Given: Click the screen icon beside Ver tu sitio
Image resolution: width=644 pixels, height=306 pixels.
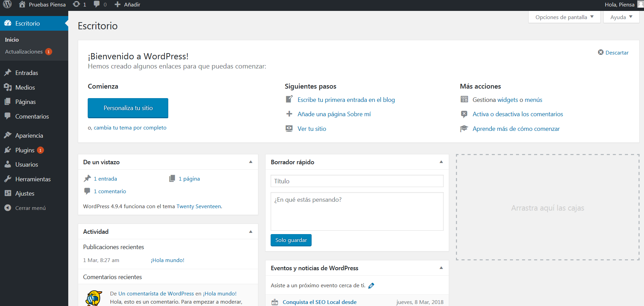Looking at the screenshot, I should pyautogui.click(x=289, y=128).
